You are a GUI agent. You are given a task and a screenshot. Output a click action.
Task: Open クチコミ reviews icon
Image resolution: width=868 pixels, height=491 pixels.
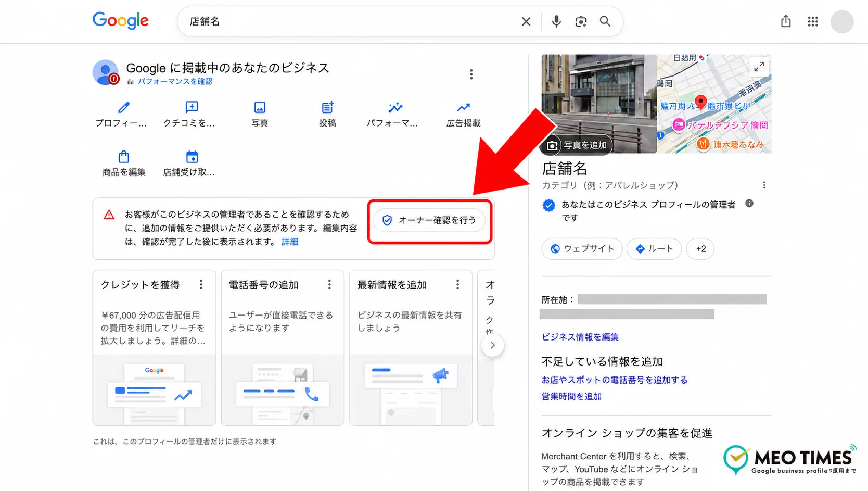coord(192,108)
